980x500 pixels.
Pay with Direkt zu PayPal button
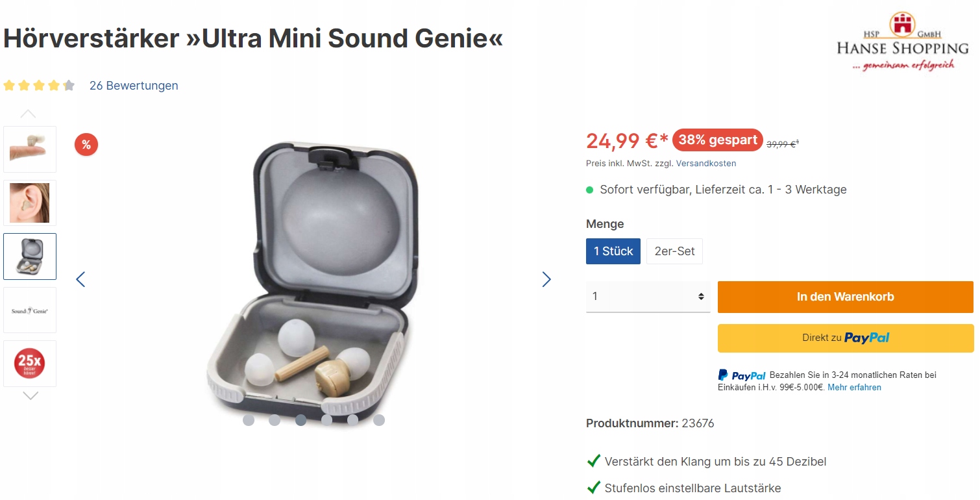click(845, 338)
